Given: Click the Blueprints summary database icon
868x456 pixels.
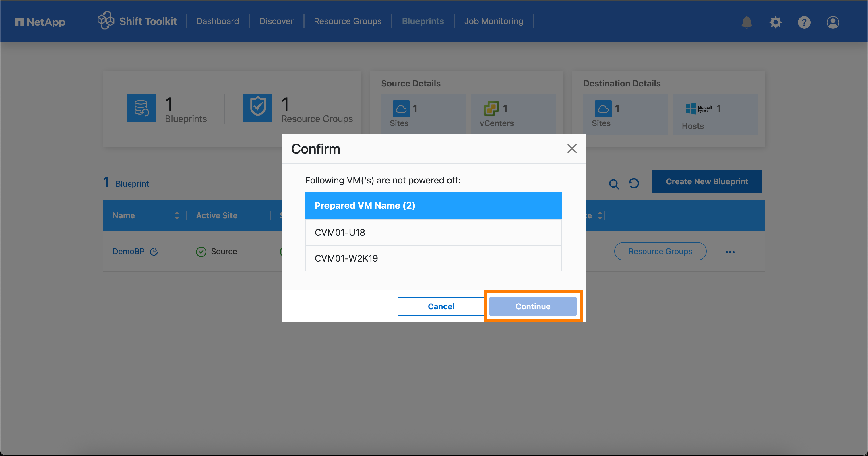Looking at the screenshot, I should tap(142, 108).
